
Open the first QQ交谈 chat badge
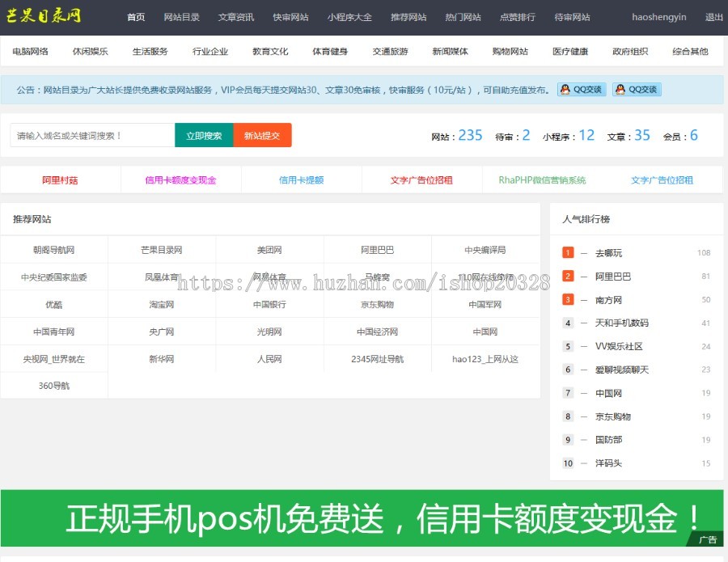coord(582,90)
